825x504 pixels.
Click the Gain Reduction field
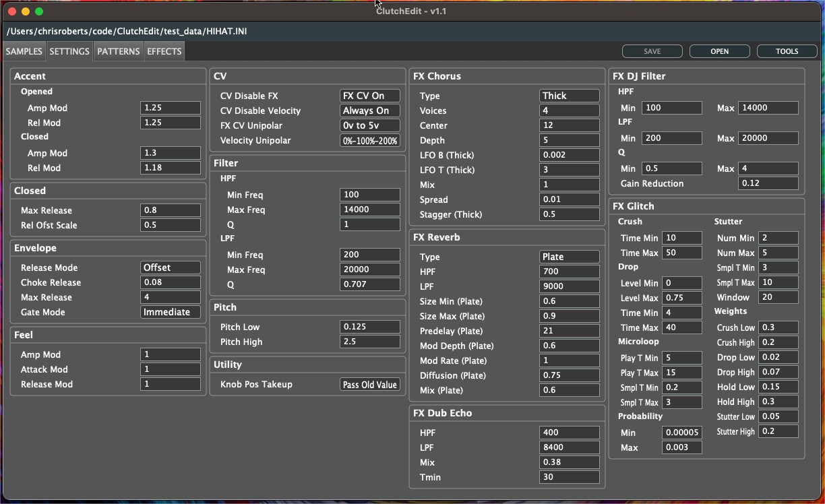pos(768,183)
